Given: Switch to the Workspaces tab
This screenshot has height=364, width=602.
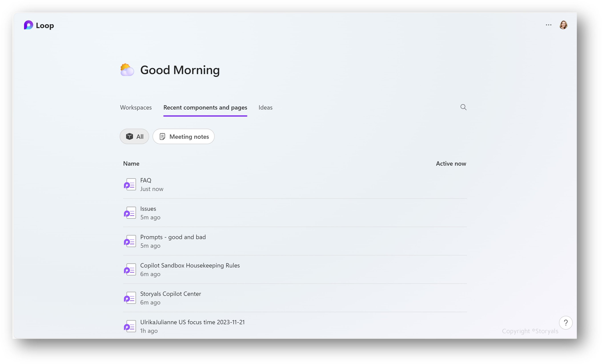Looking at the screenshot, I should tap(136, 107).
